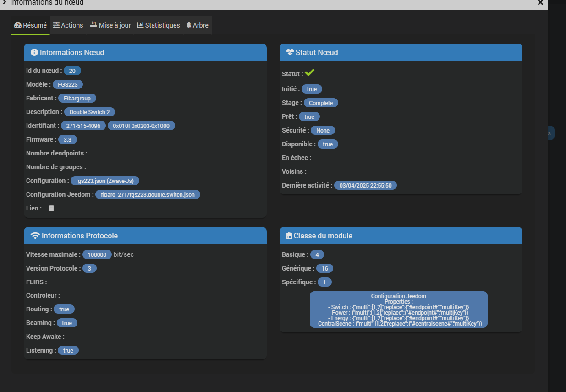Go to the Statistiques tab
This screenshot has height=392, width=566.
pos(158,25)
